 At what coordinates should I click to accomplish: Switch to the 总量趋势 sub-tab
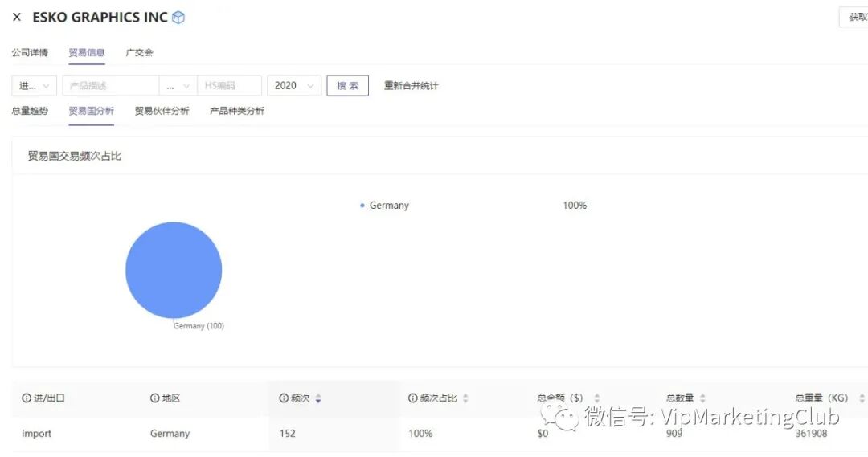(30, 111)
